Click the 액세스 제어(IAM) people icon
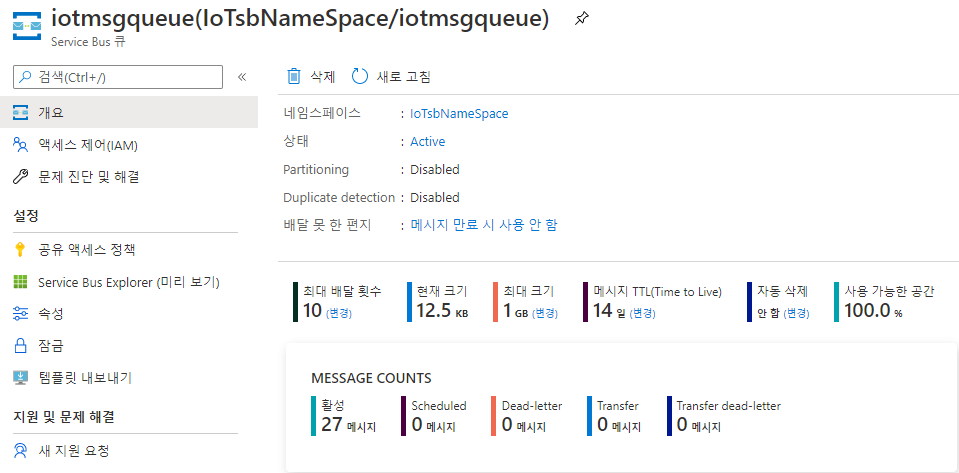This screenshot has width=959, height=473. pyautogui.click(x=20, y=145)
